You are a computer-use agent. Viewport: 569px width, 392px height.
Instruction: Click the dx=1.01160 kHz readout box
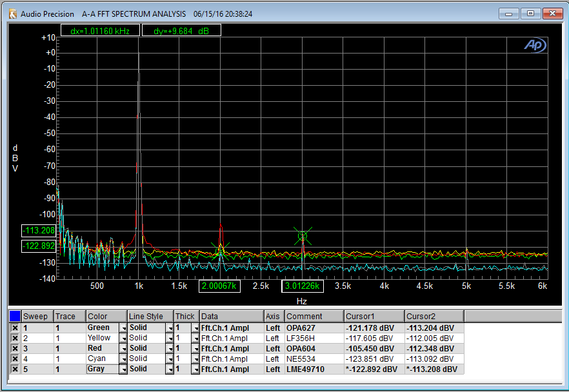pos(100,31)
